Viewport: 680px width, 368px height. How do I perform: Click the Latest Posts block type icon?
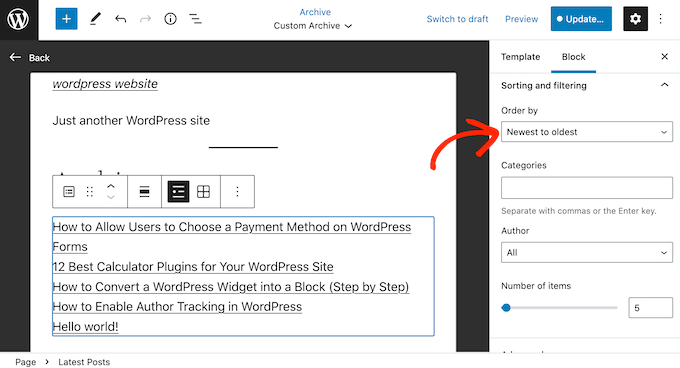click(x=69, y=192)
